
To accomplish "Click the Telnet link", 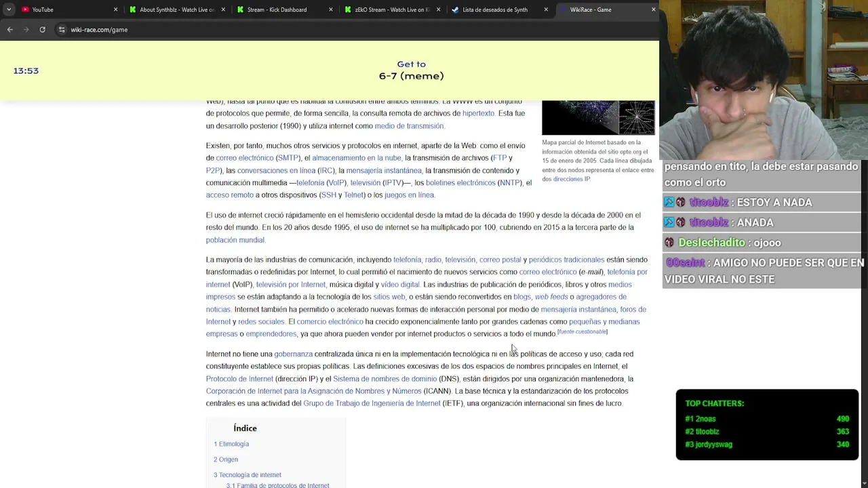I will tap(353, 195).
